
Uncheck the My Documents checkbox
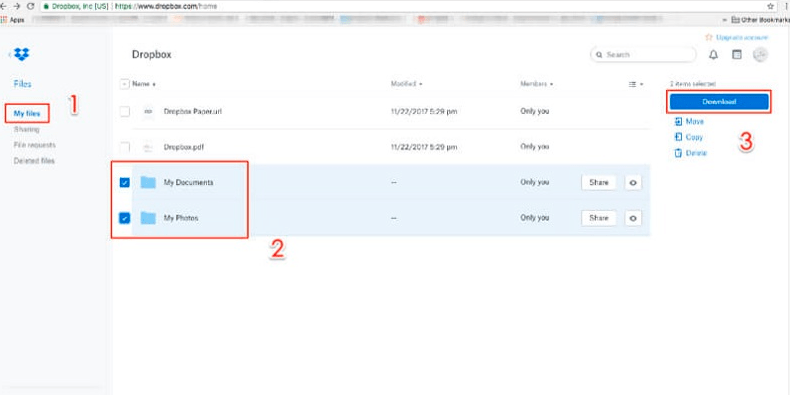(124, 182)
